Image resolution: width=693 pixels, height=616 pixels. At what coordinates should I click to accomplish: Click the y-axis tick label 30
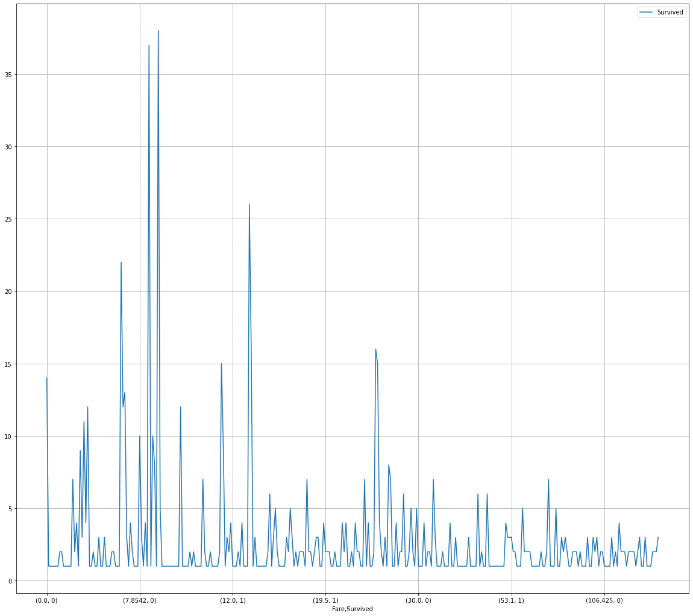pyautogui.click(x=8, y=147)
